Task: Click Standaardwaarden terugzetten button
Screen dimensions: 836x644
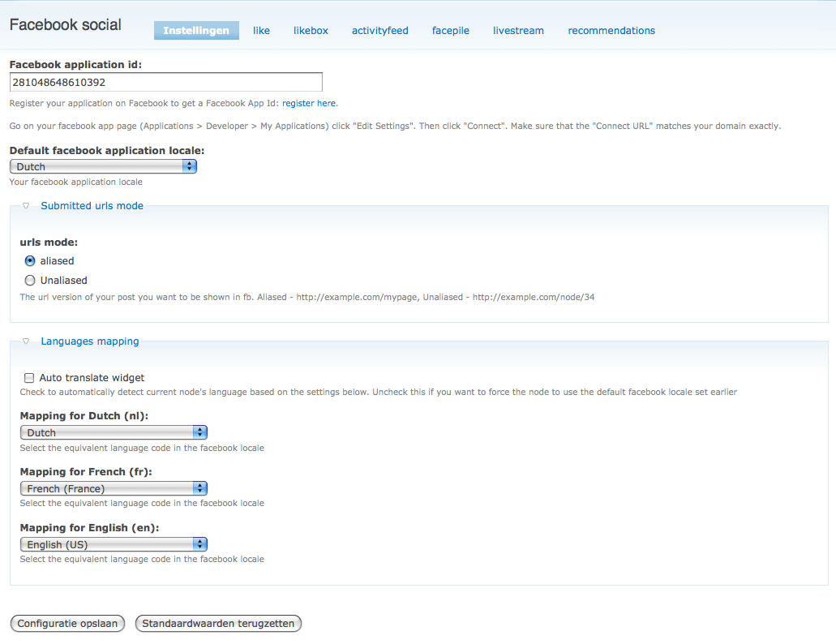Action: coord(218,623)
